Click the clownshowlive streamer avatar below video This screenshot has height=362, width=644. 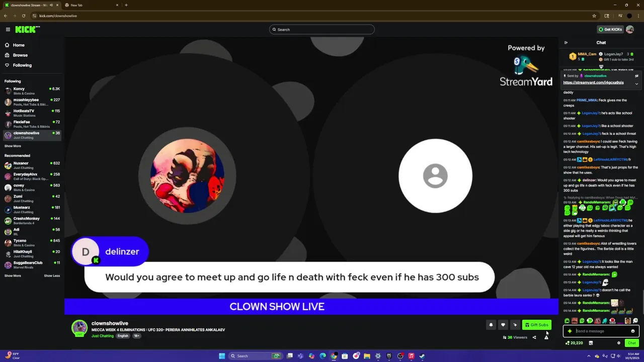tap(79, 328)
